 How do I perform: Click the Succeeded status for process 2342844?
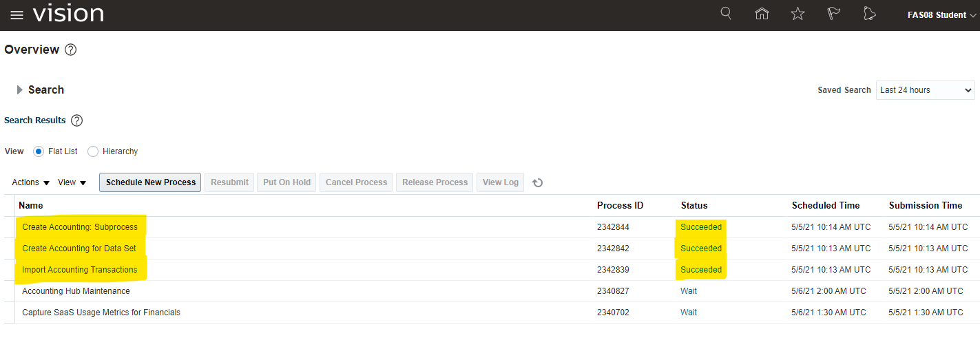click(701, 227)
